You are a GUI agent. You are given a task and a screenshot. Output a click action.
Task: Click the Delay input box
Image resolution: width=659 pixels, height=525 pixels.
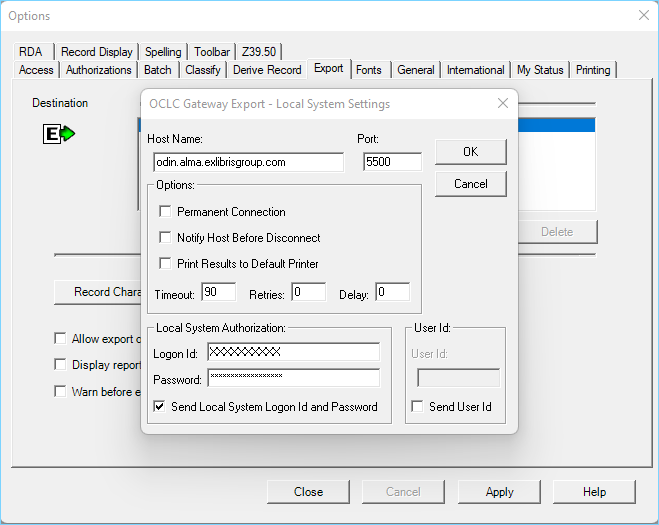pyautogui.click(x=392, y=292)
